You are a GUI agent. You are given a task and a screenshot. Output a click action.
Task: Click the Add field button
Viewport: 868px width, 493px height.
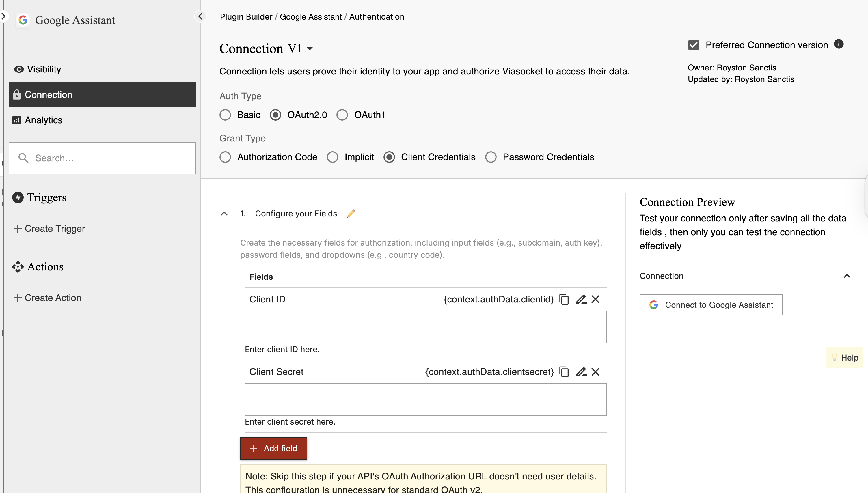click(274, 448)
